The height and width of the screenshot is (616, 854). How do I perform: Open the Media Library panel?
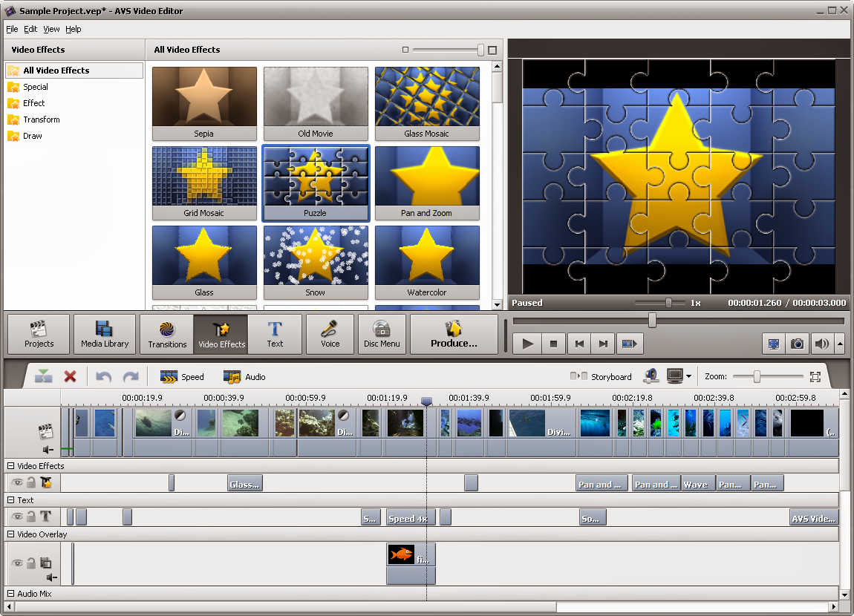point(104,333)
